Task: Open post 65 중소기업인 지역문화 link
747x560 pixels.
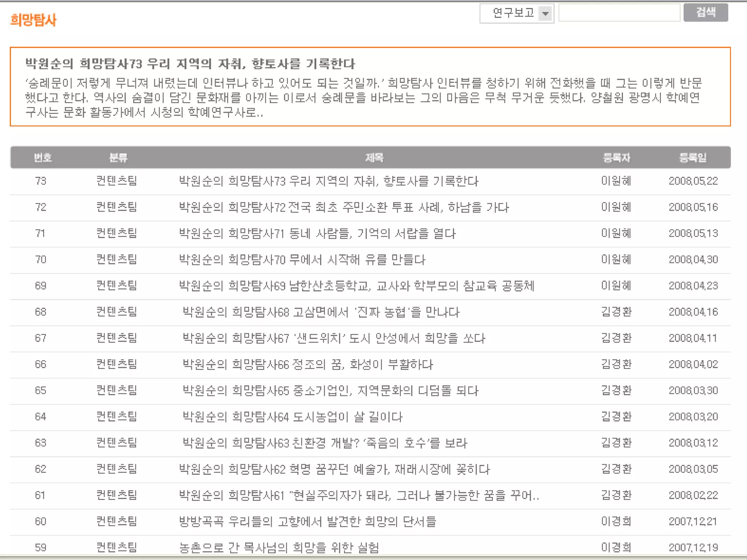Action: (330, 391)
